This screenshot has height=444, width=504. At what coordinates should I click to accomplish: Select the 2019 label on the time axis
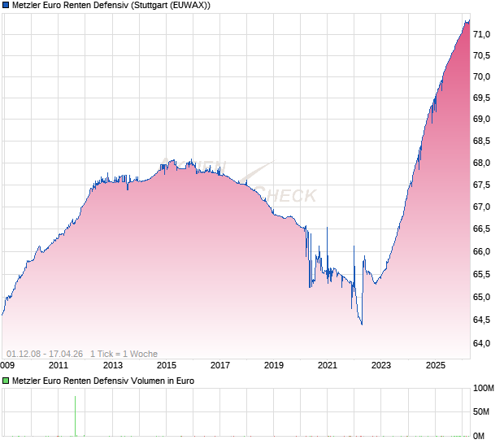(x=273, y=365)
